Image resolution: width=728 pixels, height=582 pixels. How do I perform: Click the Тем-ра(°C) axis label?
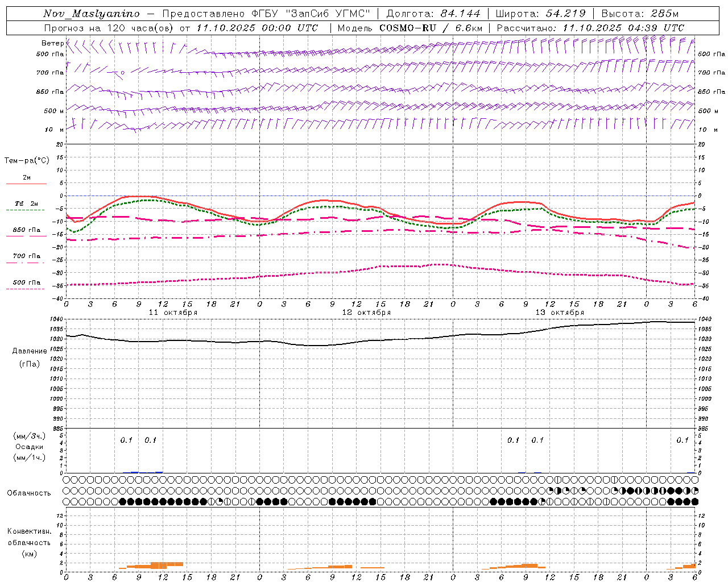pyautogui.click(x=27, y=160)
